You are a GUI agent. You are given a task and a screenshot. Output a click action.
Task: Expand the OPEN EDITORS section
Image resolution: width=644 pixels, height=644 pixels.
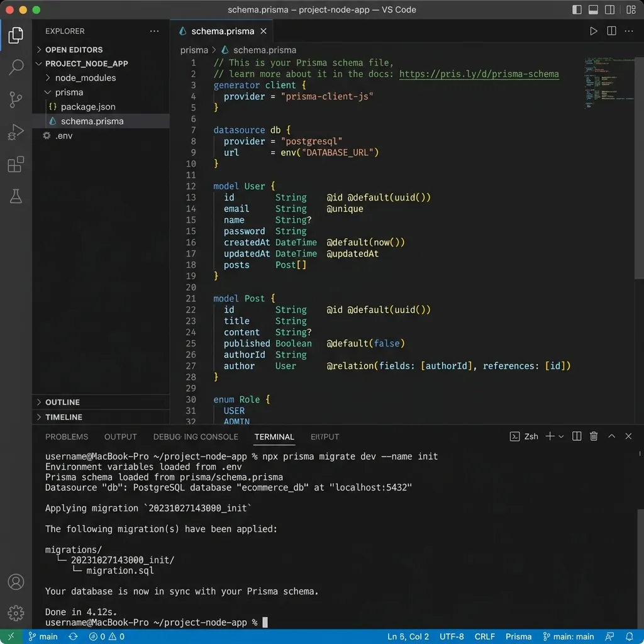(x=101, y=50)
